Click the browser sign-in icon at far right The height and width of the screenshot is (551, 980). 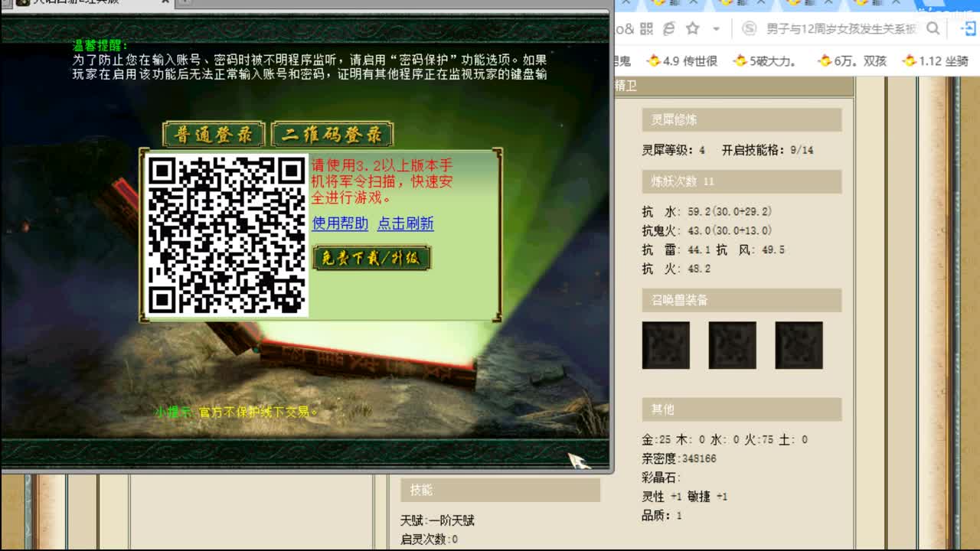coord(967,29)
